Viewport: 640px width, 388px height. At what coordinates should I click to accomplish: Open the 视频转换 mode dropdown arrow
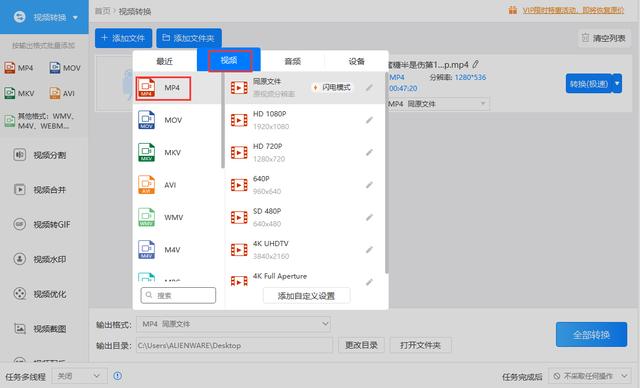[76, 18]
